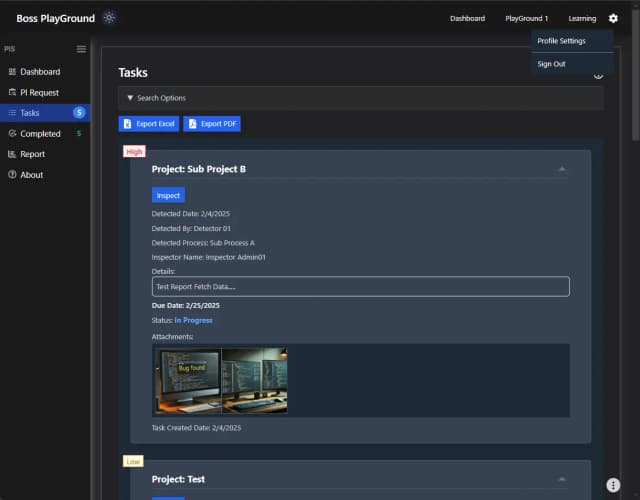Collapse the Sub Project B task card
This screenshot has width=640, height=500.
pos(562,169)
